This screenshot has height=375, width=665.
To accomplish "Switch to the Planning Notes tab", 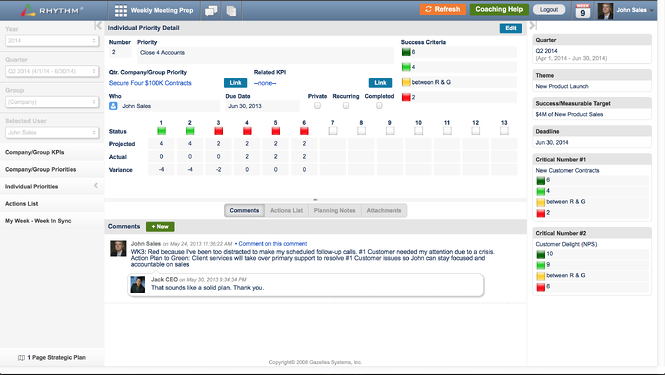I will pyautogui.click(x=335, y=210).
